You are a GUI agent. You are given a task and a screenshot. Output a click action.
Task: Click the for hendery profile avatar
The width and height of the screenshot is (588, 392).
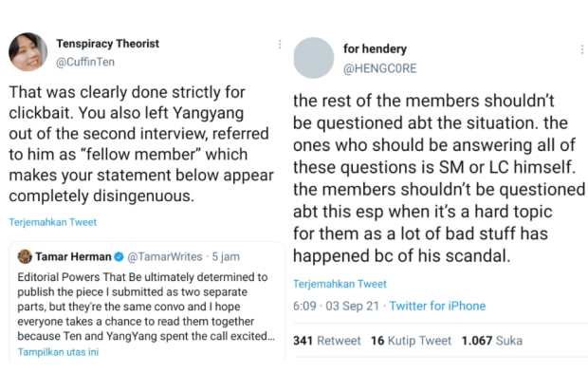pos(313,57)
